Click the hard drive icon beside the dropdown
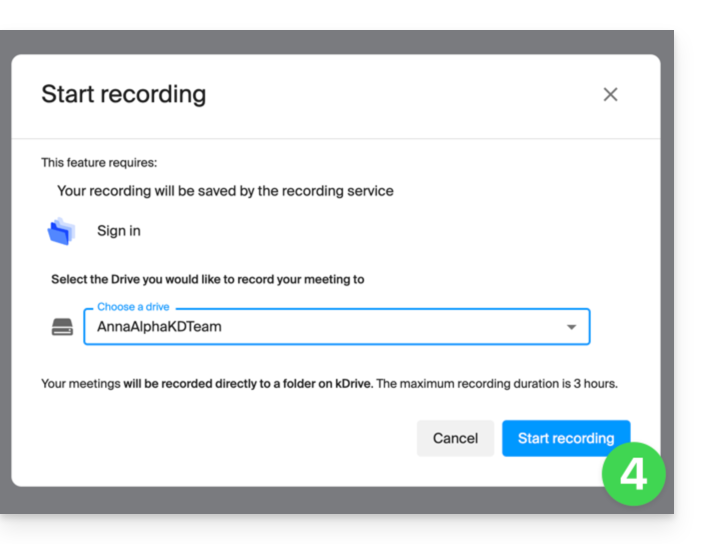 point(62,327)
